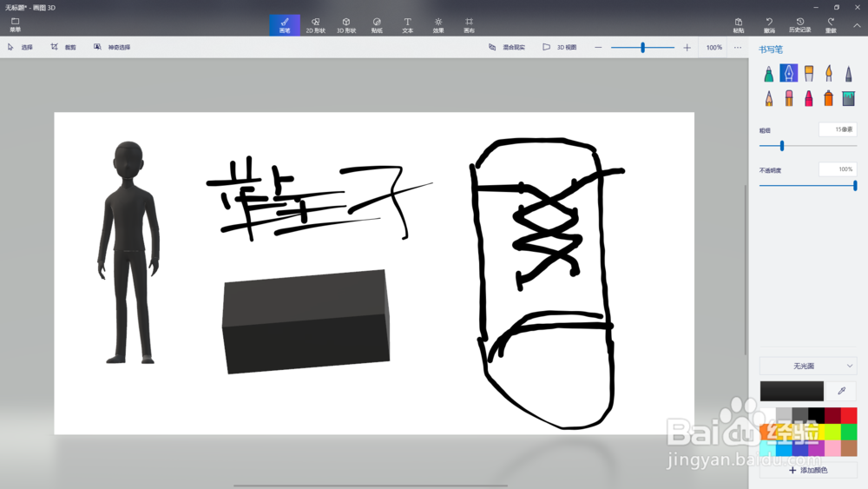
Task: Choose the Crop (裁剪) tool
Action: click(x=63, y=47)
